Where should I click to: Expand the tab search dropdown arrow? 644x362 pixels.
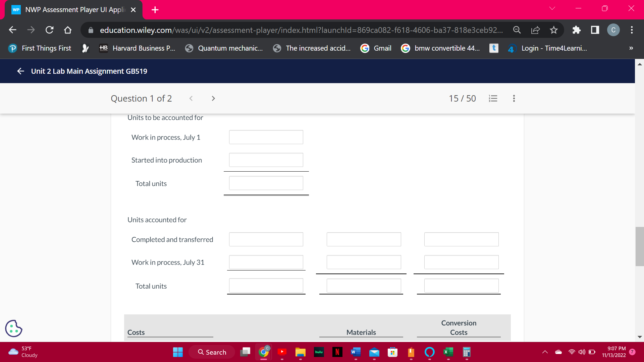(x=552, y=9)
